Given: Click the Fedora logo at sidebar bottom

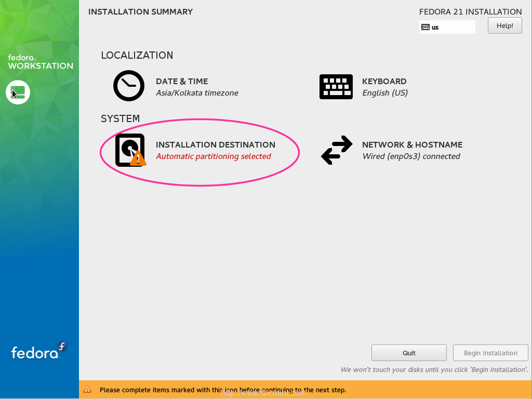Looking at the screenshot, I should pos(38,351).
